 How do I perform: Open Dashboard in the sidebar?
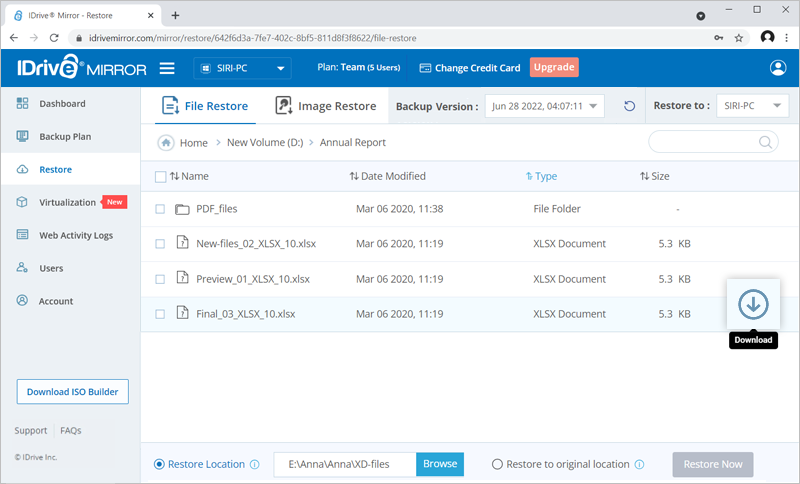[62, 104]
